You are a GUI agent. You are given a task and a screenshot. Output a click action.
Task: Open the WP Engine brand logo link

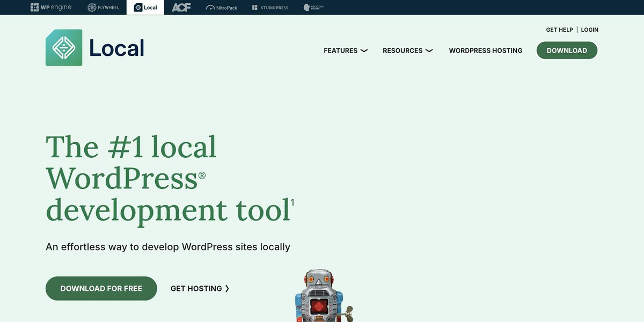tap(52, 8)
